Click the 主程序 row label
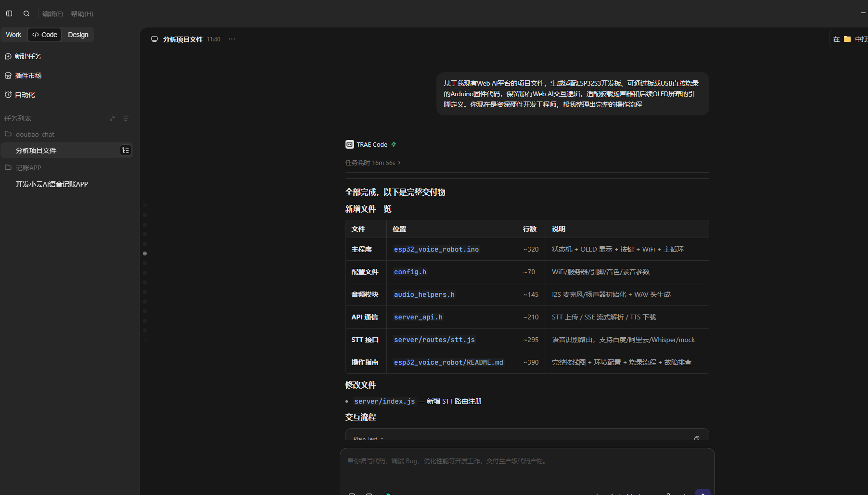Image resolution: width=868 pixels, height=495 pixels. [x=361, y=249]
